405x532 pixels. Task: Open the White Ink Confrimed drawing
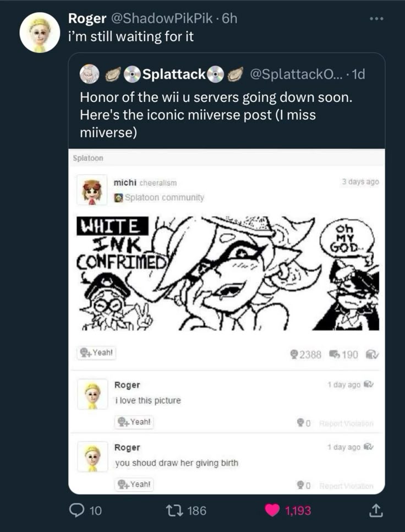pos(227,273)
